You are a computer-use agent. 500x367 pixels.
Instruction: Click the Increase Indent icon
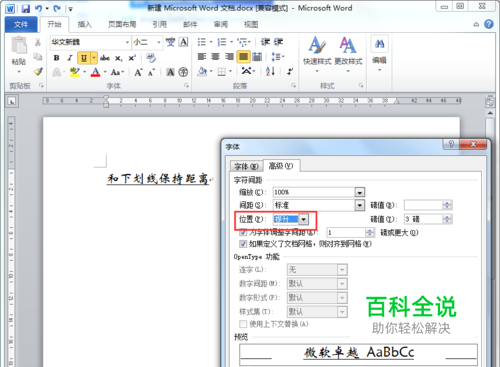278,42
